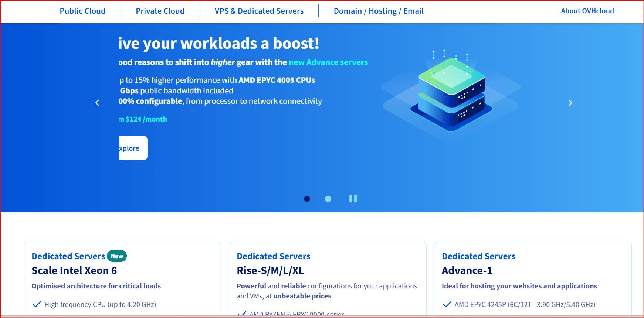644x318 pixels.
Task: Open the Scale Intel Xeon 6 card title
Action: (74, 271)
